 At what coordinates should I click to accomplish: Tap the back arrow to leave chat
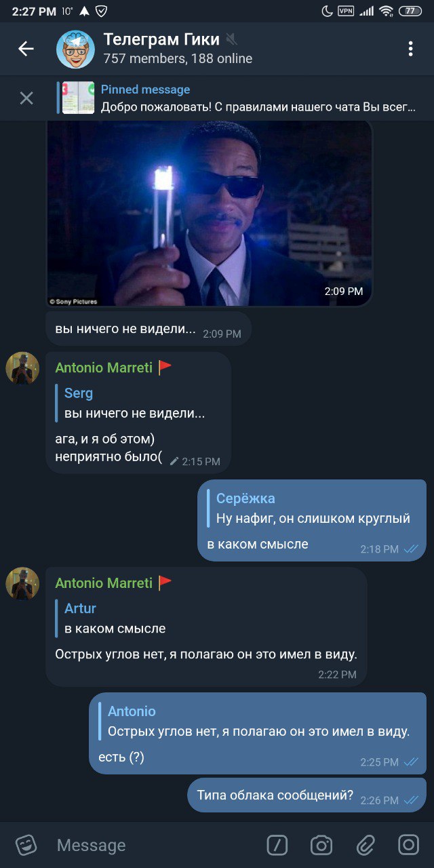click(26, 49)
